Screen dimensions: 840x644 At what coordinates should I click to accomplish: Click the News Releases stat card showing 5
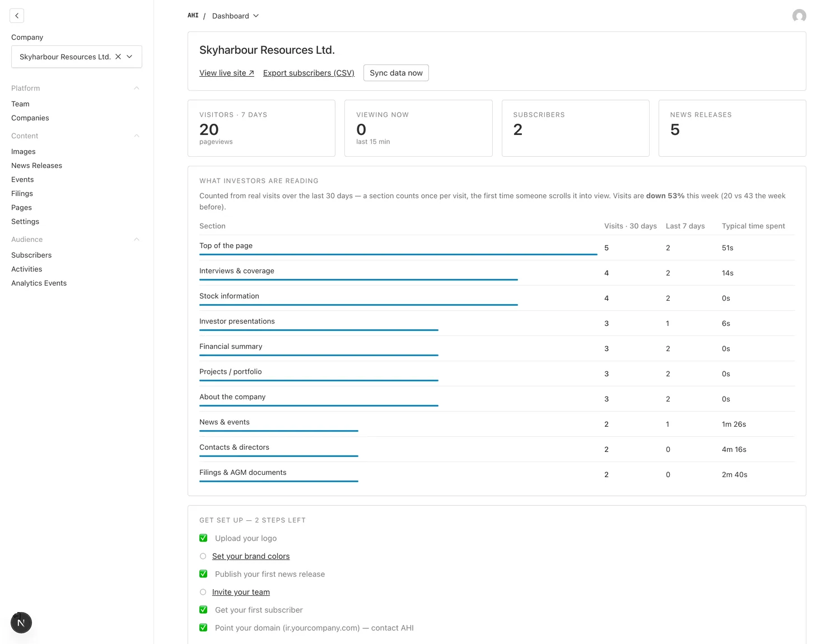[732, 128]
